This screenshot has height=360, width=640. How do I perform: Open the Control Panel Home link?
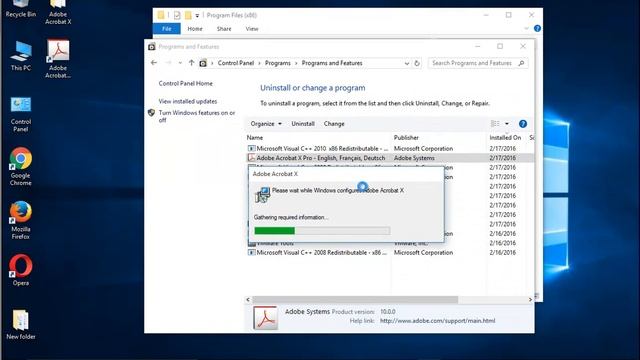[186, 84]
